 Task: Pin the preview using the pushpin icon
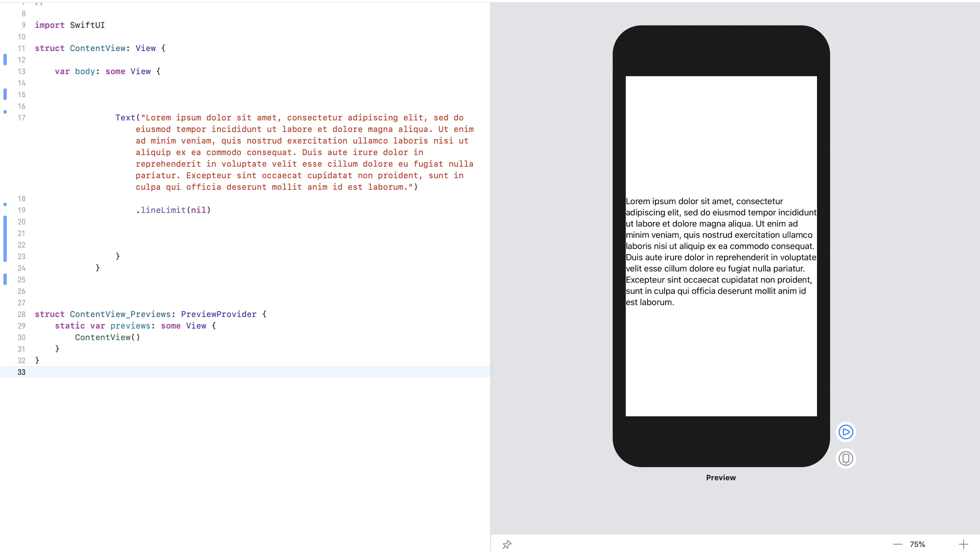tap(507, 544)
